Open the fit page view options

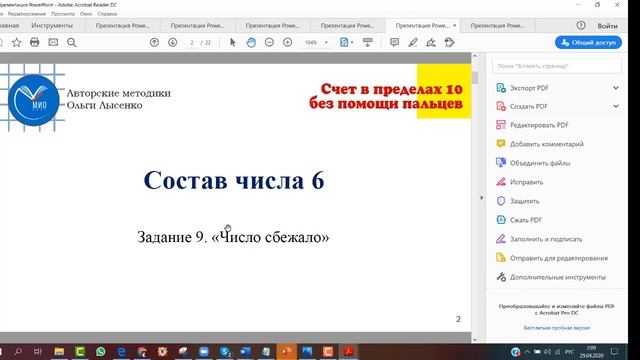pos(347,42)
